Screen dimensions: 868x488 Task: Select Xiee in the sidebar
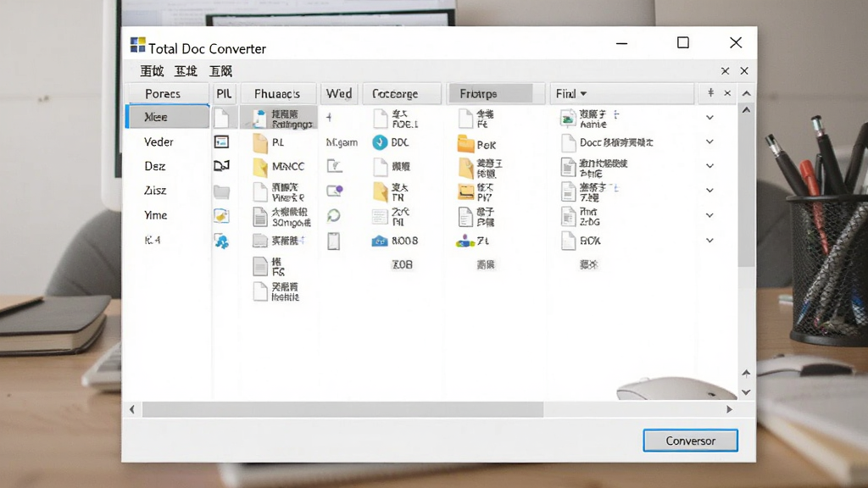168,117
